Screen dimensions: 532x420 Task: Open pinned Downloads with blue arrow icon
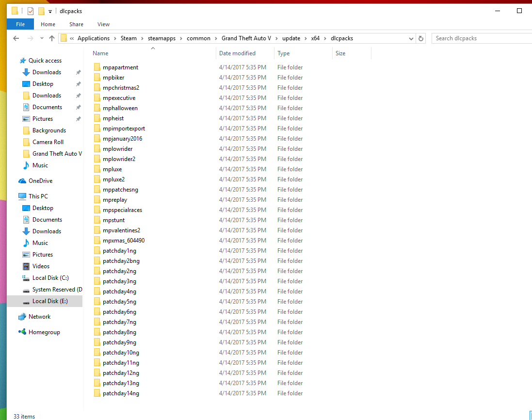[x=47, y=72]
